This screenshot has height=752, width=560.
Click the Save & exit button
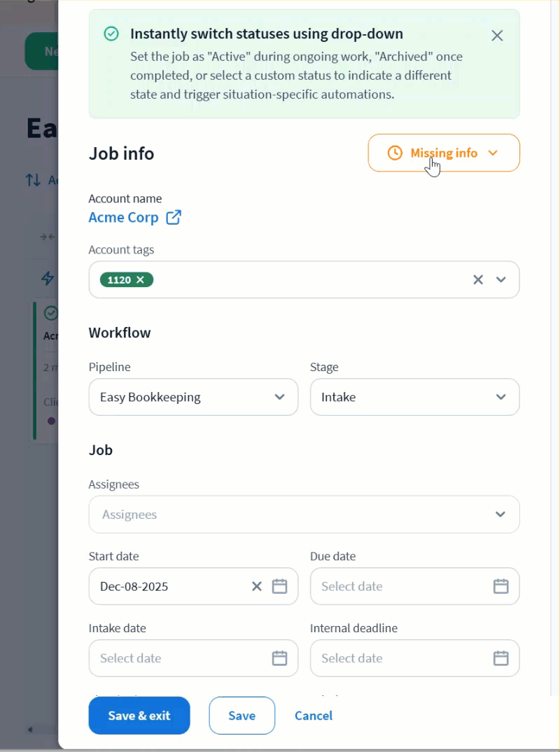coord(139,716)
